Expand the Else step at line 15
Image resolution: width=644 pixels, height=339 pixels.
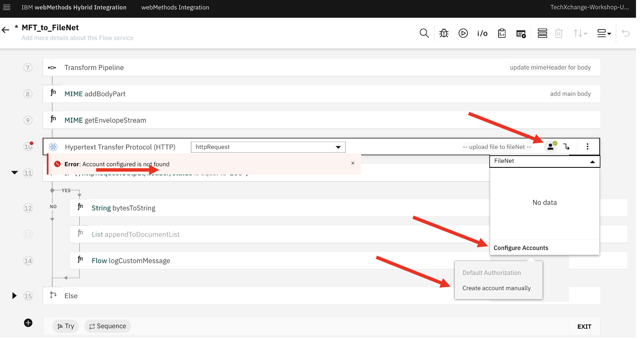pos(14,296)
